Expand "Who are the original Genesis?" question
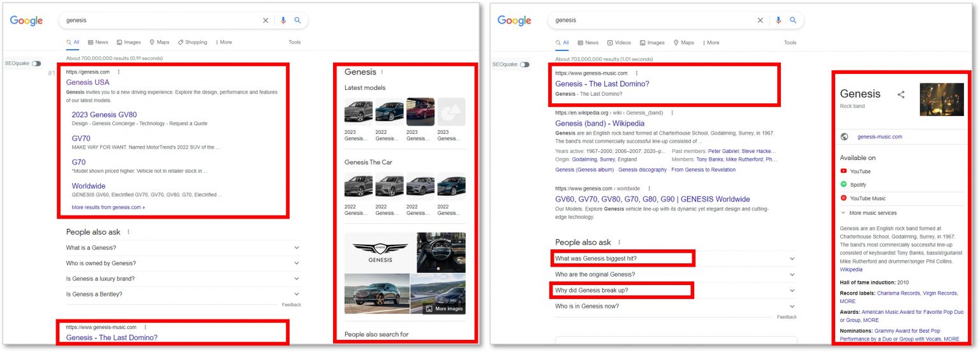This screenshot has height=352, width=980. pyautogui.click(x=676, y=274)
